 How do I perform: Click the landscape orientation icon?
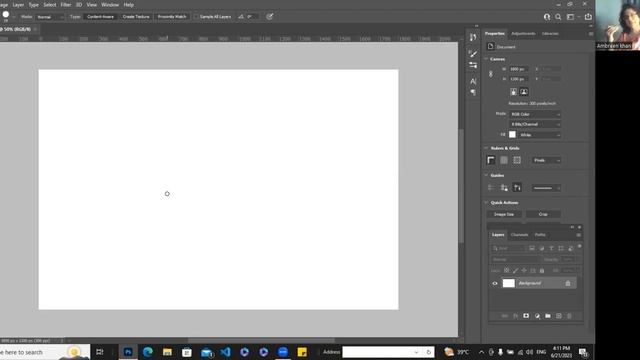[524, 92]
